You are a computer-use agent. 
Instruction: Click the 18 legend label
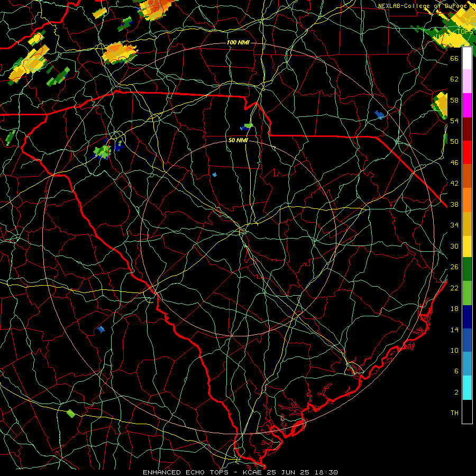coord(454,309)
